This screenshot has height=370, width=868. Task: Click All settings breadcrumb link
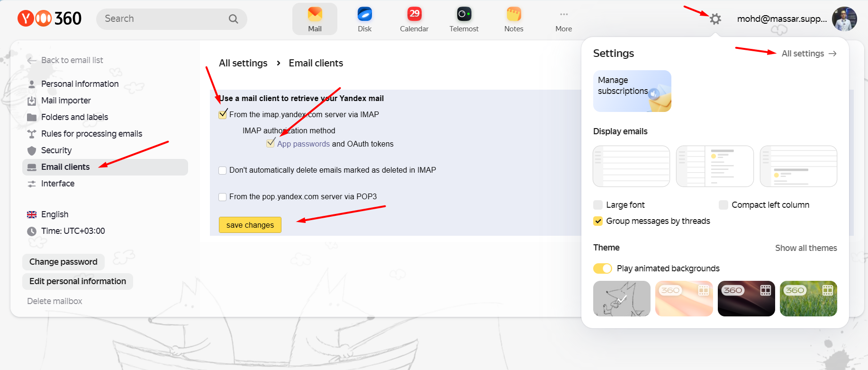(x=243, y=63)
